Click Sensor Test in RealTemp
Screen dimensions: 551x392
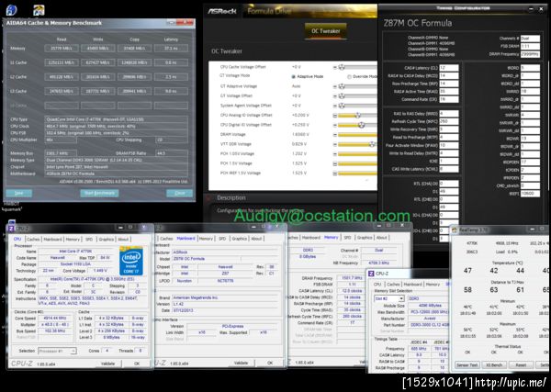[x=467, y=365]
